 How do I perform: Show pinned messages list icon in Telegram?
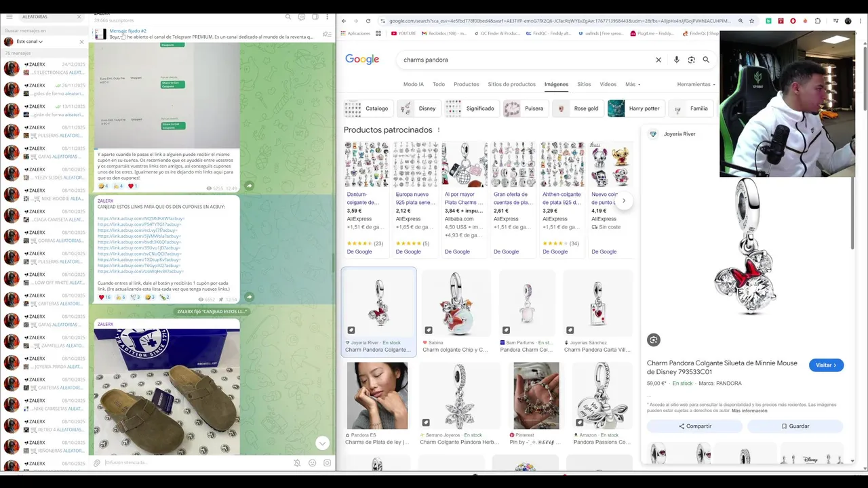[x=327, y=34]
